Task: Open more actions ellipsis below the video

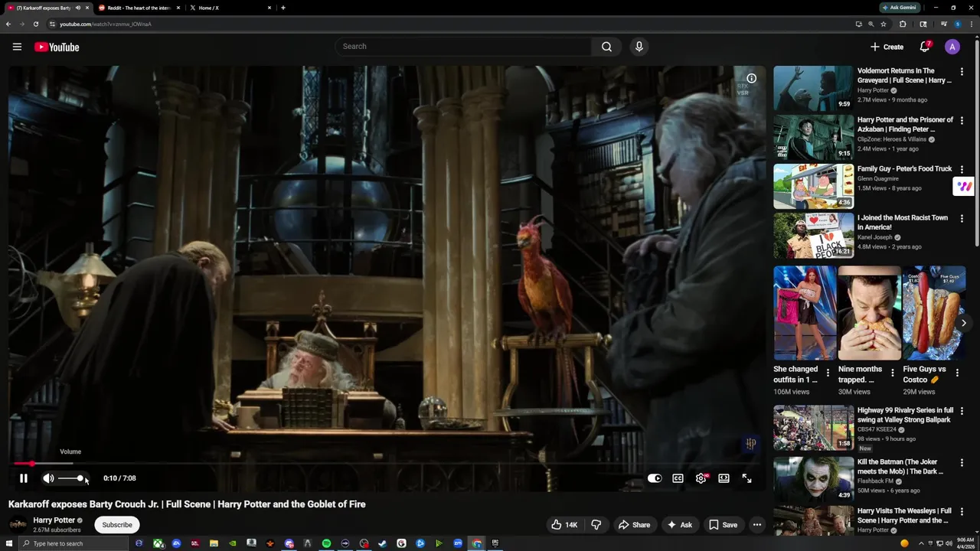Action: coord(757,525)
